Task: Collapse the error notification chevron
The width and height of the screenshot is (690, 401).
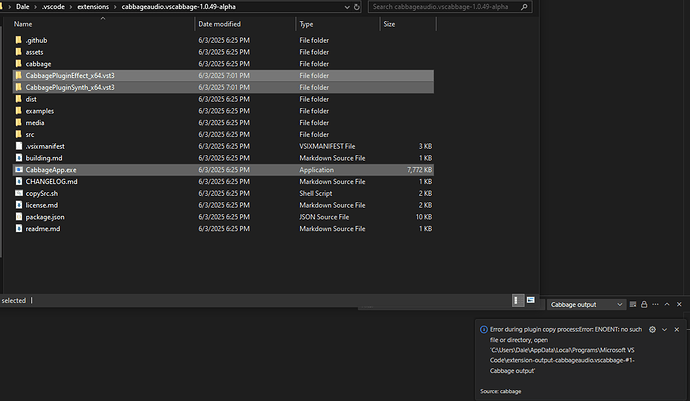Action: tap(664, 329)
